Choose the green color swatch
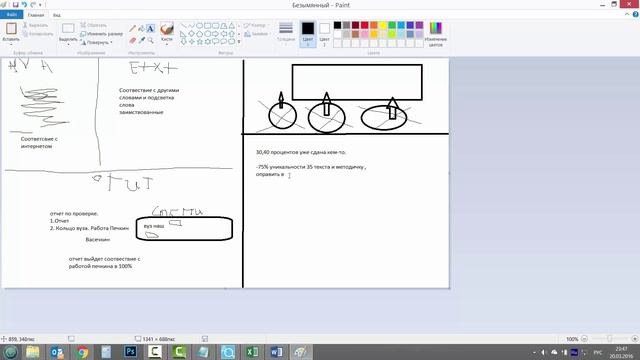 [392, 25]
